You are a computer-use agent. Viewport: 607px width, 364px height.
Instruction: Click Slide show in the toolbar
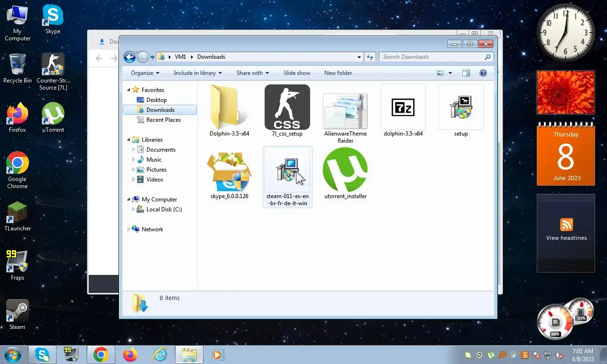(x=297, y=73)
